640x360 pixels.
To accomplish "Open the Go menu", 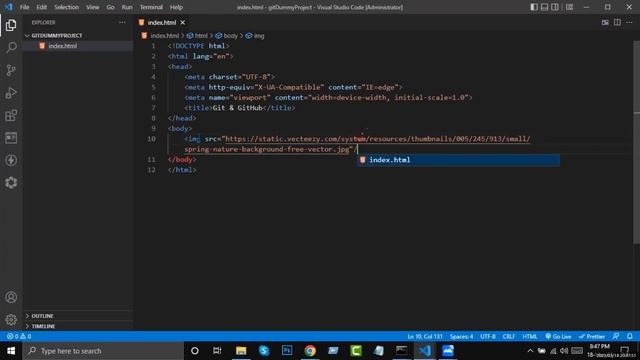I will click(x=110, y=7).
